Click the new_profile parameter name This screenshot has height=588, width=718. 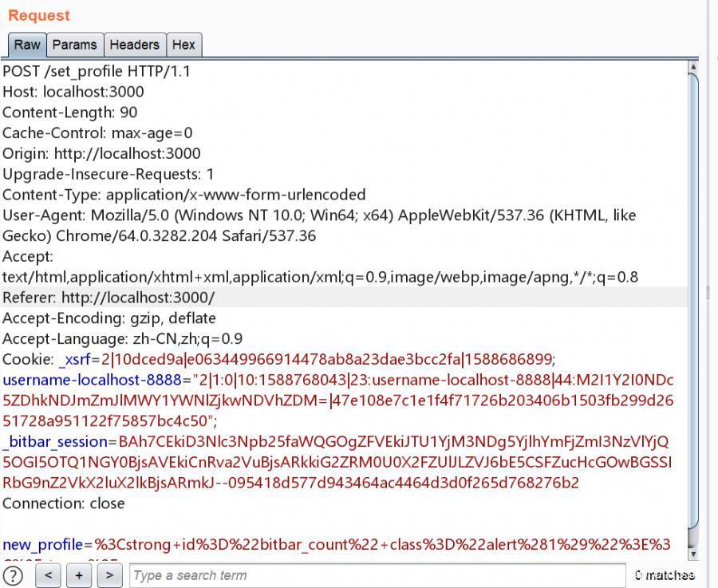(42, 545)
